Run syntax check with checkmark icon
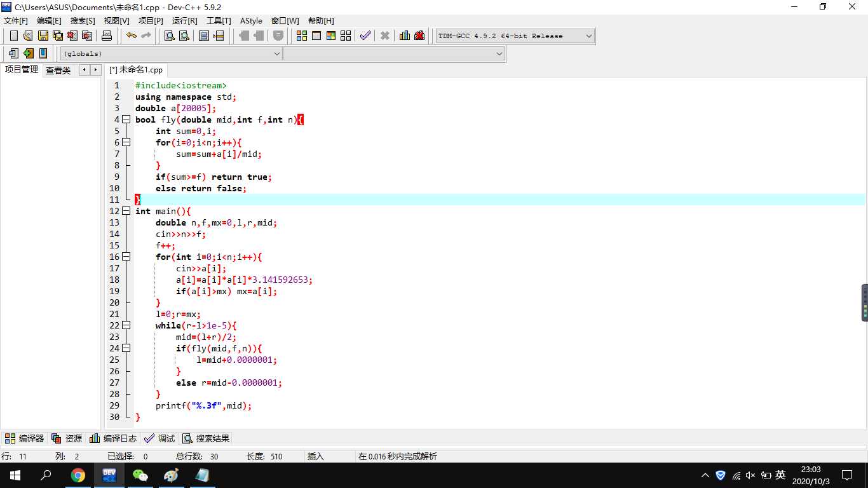Screen dimensions: 868x488 [365, 36]
